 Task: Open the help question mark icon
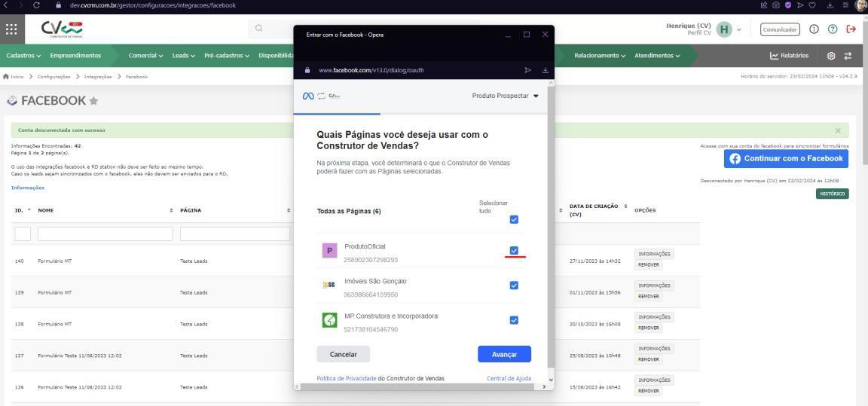click(x=833, y=29)
